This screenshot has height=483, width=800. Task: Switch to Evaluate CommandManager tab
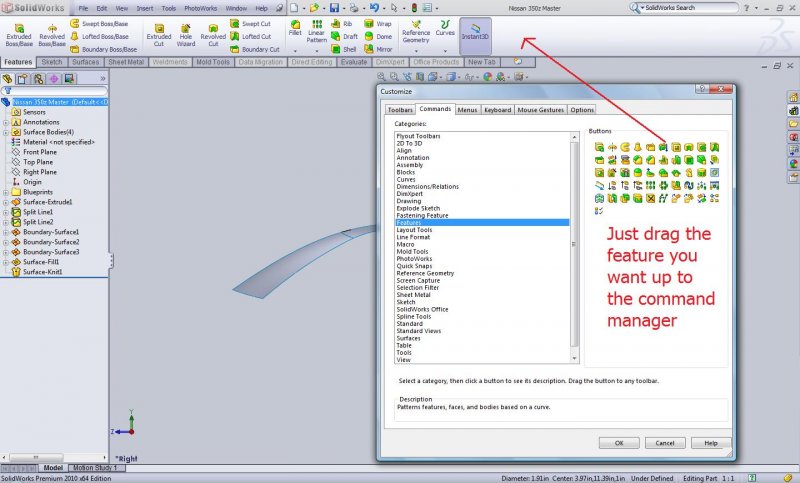click(x=354, y=62)
